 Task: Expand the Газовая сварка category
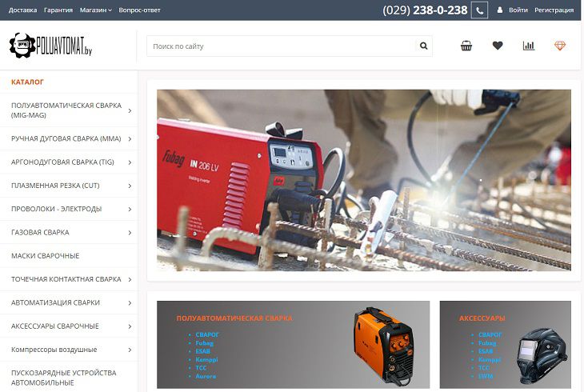point(130,232)
